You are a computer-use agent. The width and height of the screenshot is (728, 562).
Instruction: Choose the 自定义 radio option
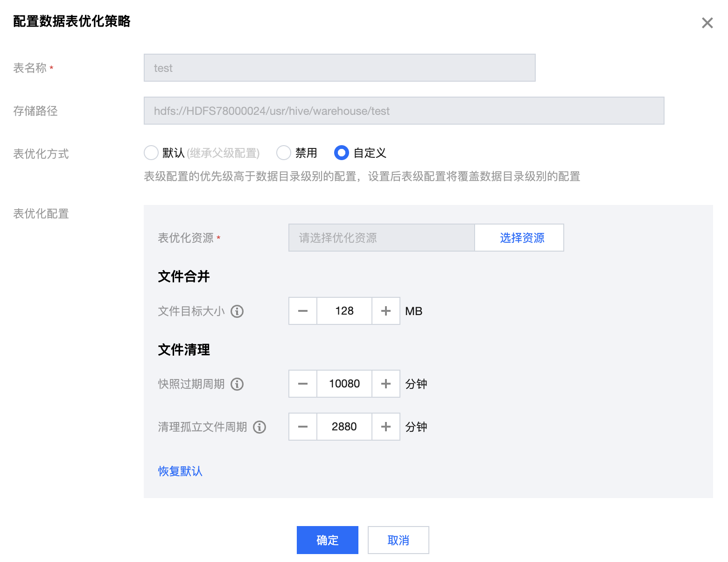(x=342, y=153)
